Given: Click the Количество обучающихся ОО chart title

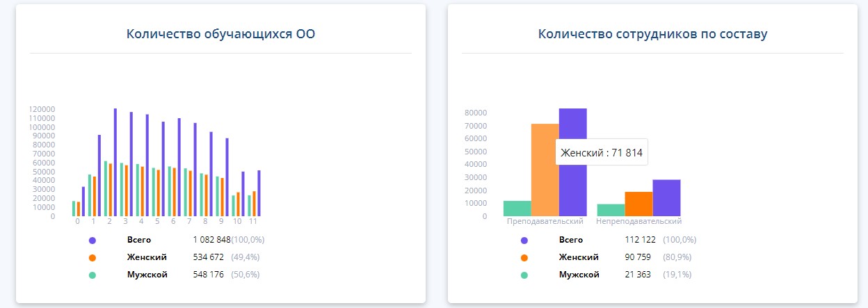Looking at the screenshot, I should point(220,34).
